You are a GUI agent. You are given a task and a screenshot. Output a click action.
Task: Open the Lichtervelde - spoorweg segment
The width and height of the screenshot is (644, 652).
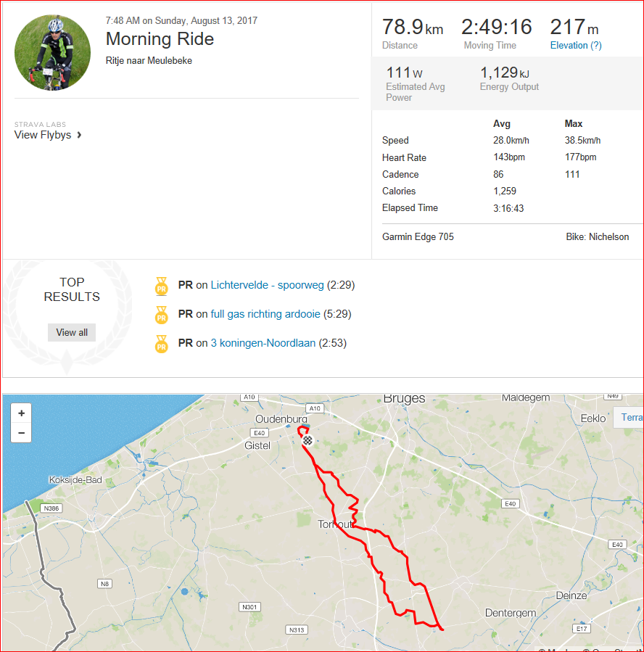point(267,285)
